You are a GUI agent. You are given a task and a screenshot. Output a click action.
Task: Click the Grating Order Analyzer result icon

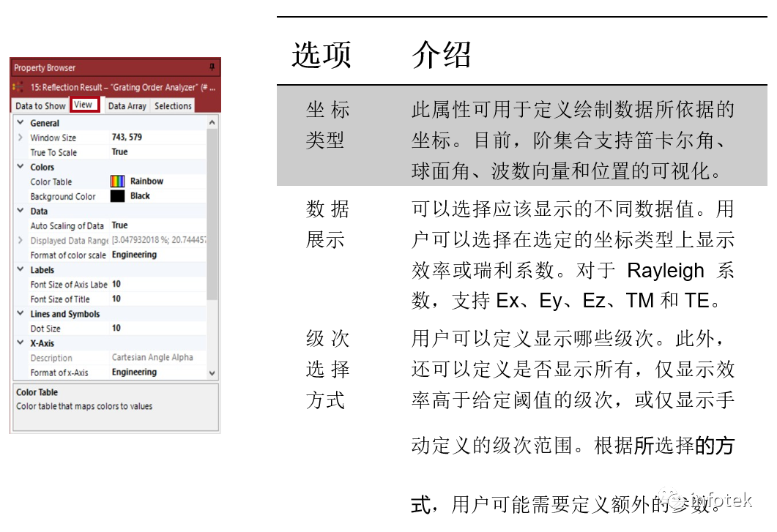(18, 87)
